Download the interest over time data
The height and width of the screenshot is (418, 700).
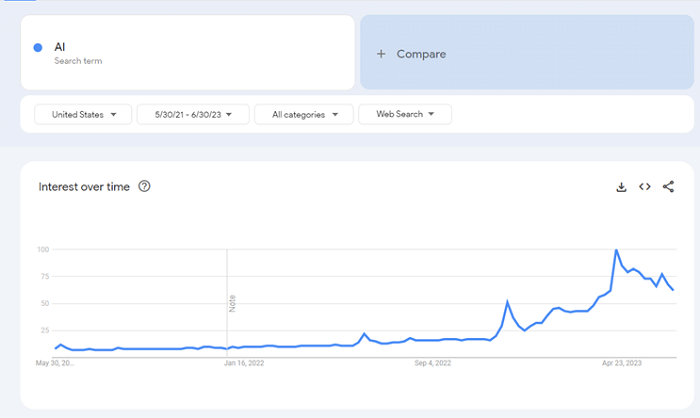coord(621,187)
